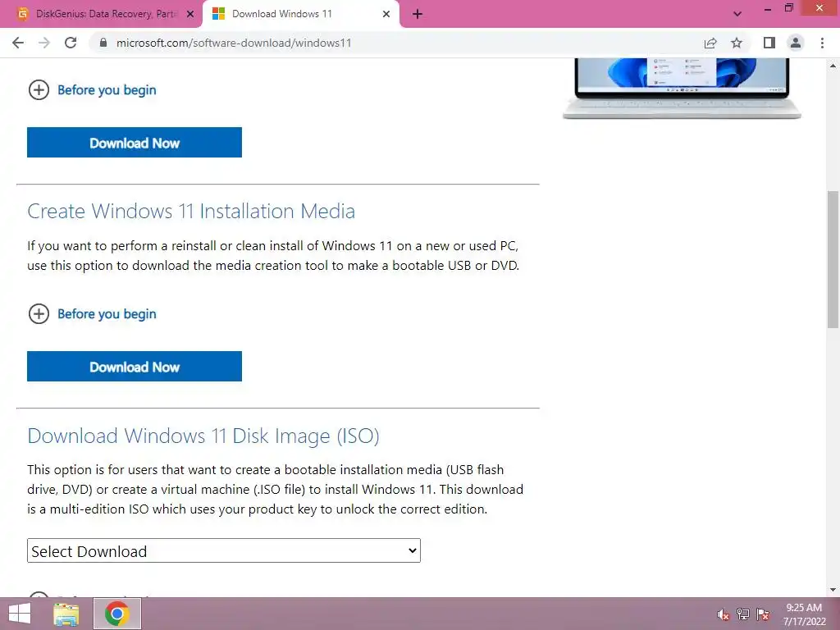
Task: Click the page scrollbar thumb
Action: click(x=833, y=259)
